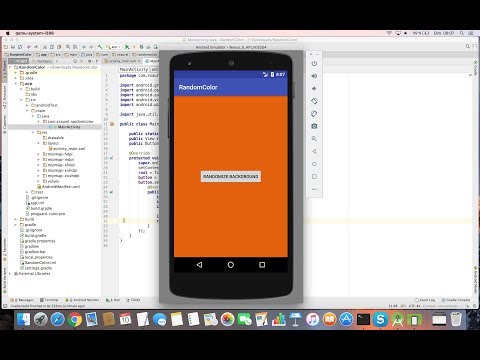The image size is (480, 360).
Task: Click the emulator volume down icon
Action: pos(314,89)
